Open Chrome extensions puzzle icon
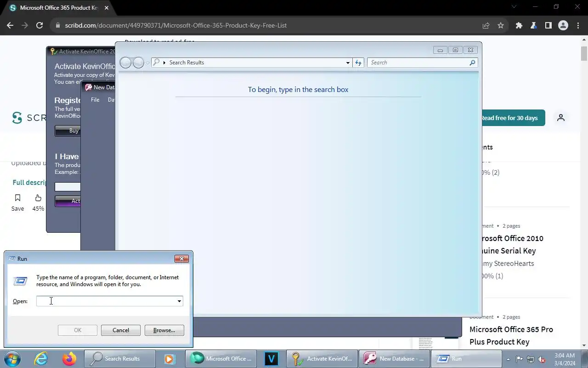This screenshot has width=588, height=368. click(519, 25)
